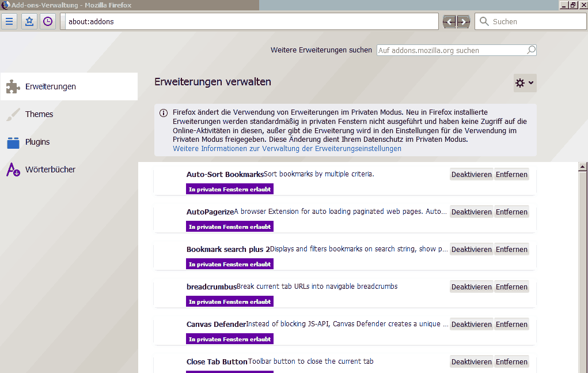Select Erweiterungen in the sidebar

(69, 86)
